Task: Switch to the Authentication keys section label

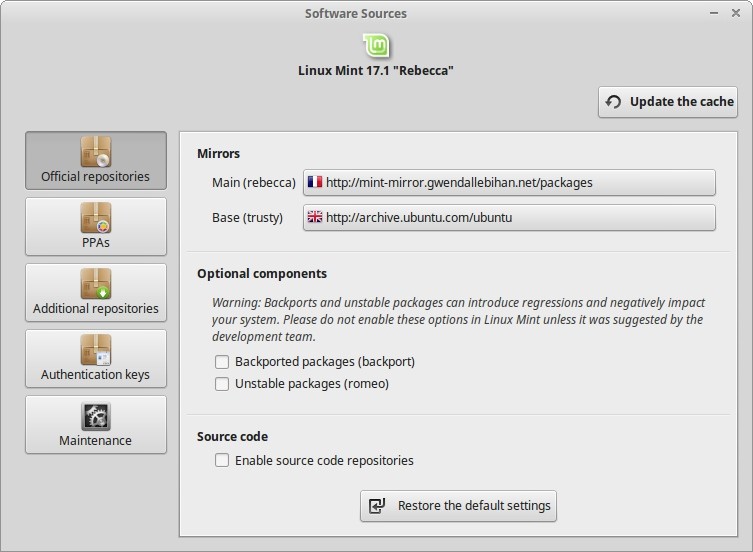Action: (x=95, y=374)
